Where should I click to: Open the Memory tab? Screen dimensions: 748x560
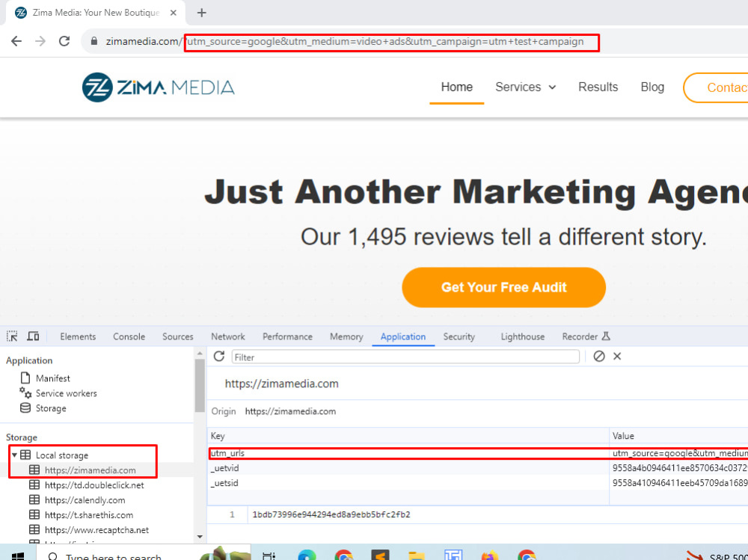pos(346,336)
